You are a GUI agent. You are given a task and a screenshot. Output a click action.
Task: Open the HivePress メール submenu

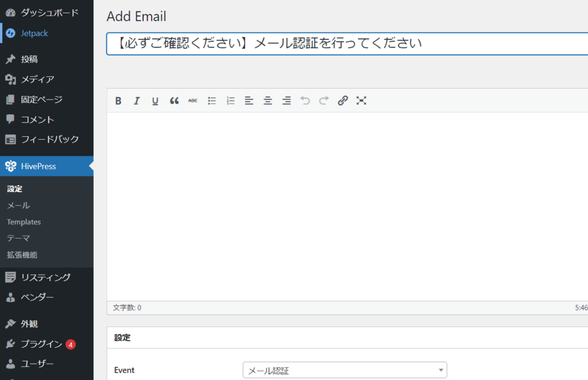[x=18, y=205]
